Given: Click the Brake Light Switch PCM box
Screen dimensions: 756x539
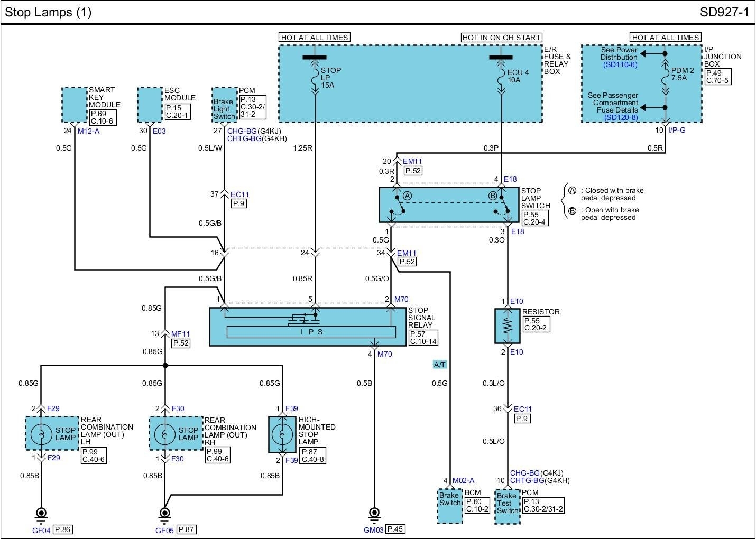Looking at the screenshot, I should click(224, 105).
